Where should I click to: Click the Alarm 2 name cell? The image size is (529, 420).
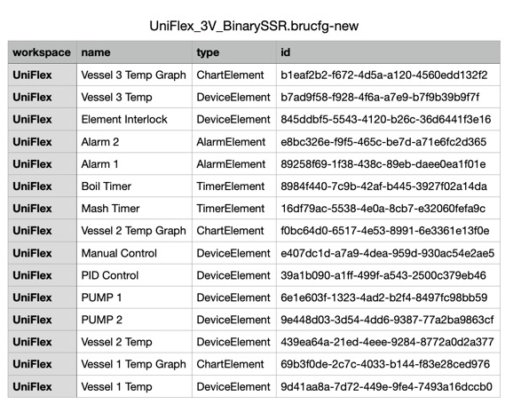(135, 141)
